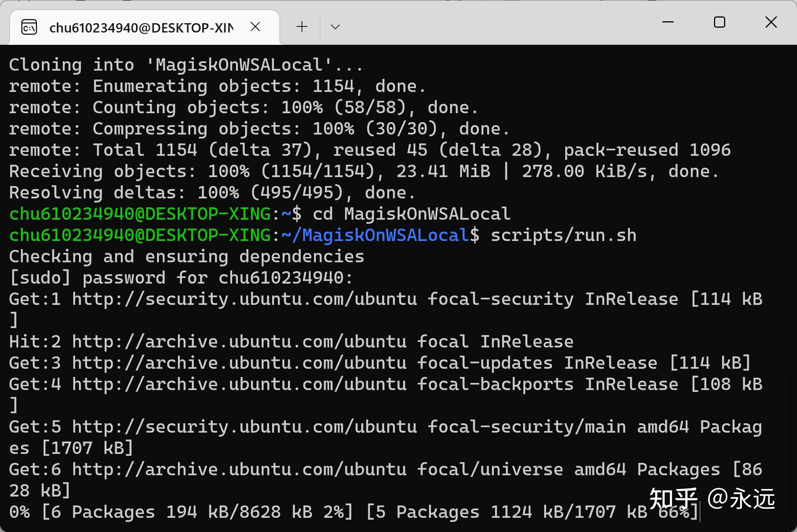Click the terminal icon in the tab

(x=29, y=27)
